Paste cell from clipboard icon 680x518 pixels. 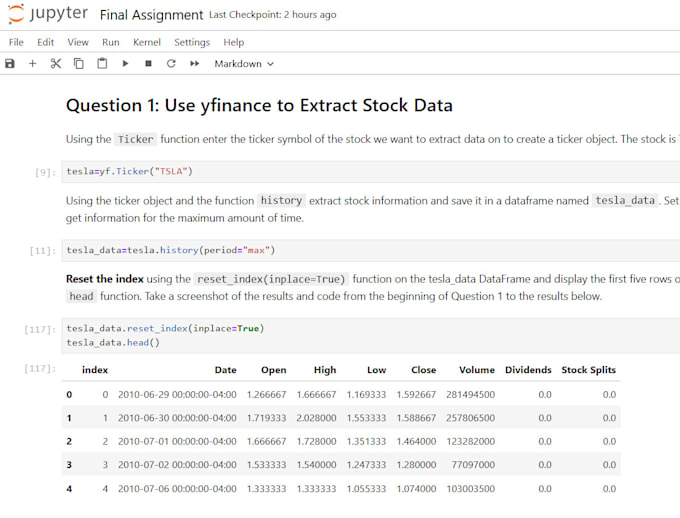[102, 64]
